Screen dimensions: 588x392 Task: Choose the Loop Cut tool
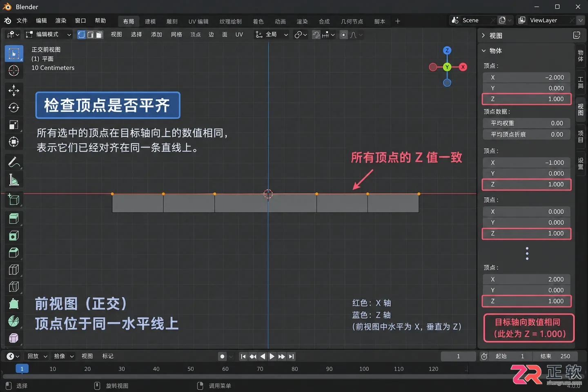coord(14,269)
